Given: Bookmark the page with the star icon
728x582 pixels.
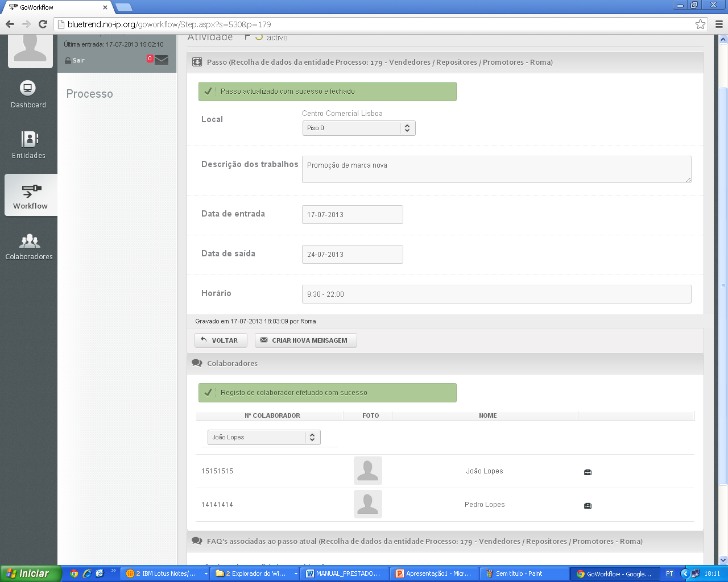Looking at the screenshot, I should (700, 24).
